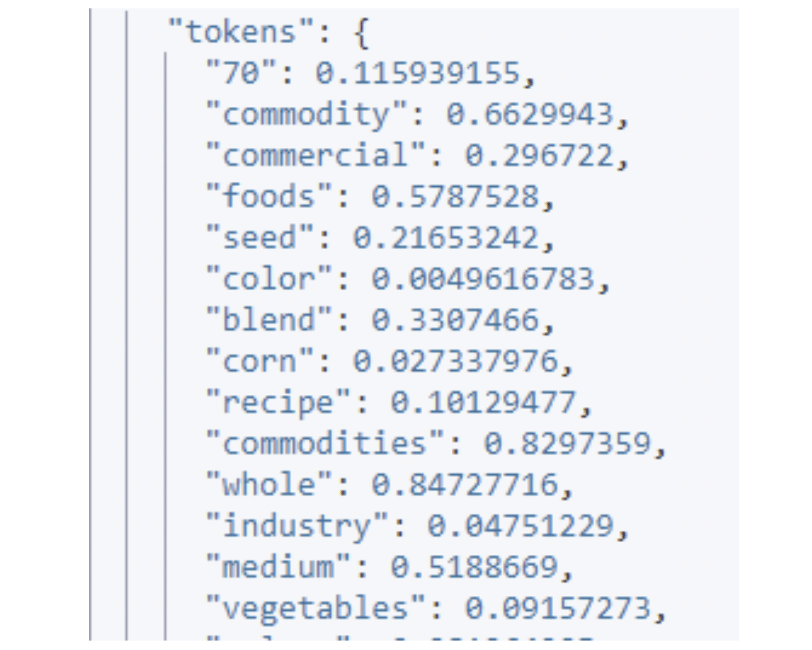The image size is (812, 650).
Task: Click the "commodities" key
Action: point(325,443)
